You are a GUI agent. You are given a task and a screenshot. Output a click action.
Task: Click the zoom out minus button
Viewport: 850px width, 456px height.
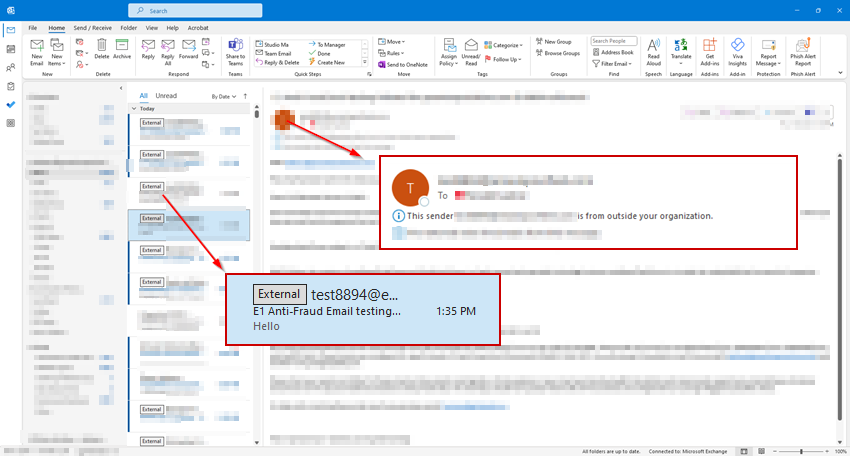tap(775, 451)
